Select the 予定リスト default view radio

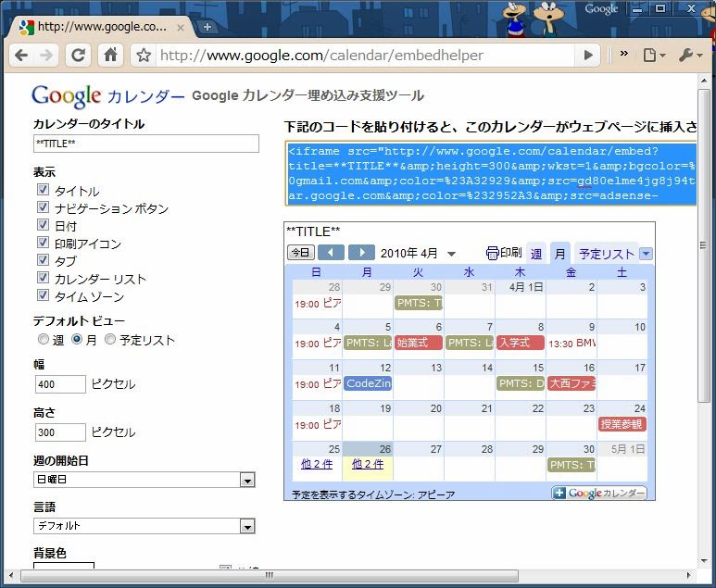[110, 340]
